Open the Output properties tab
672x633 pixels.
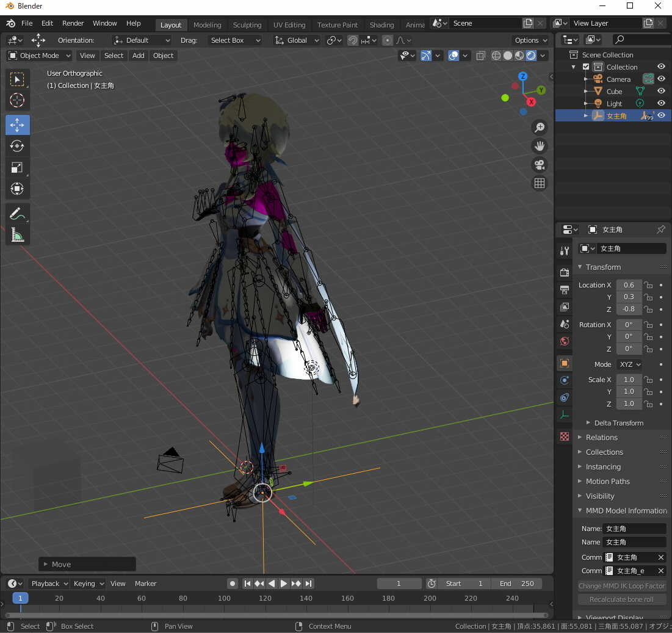tap(565, 290)
